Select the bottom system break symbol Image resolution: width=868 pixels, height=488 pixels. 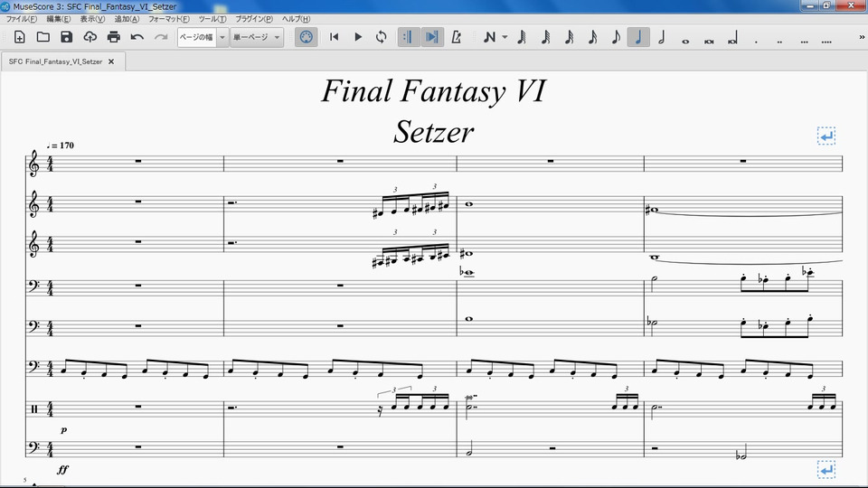click(x=826, y=470)
